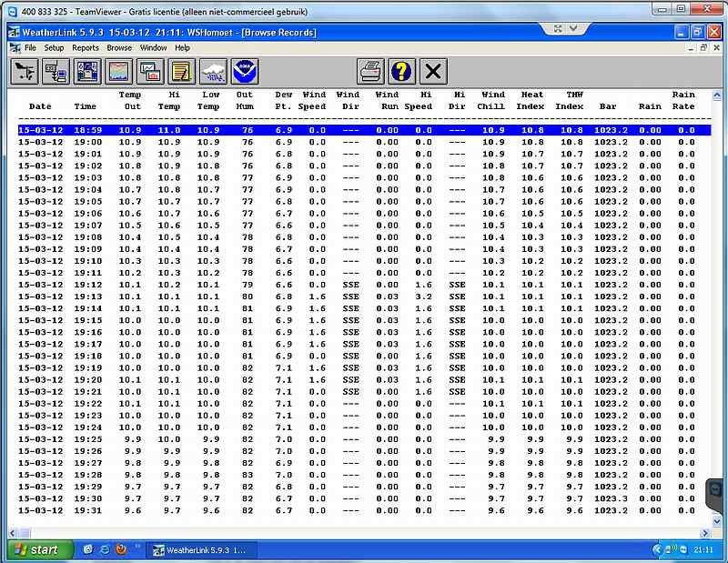Expand the quick launch overflow chevron
Screen dimensions: 728x563
point(137,547)
